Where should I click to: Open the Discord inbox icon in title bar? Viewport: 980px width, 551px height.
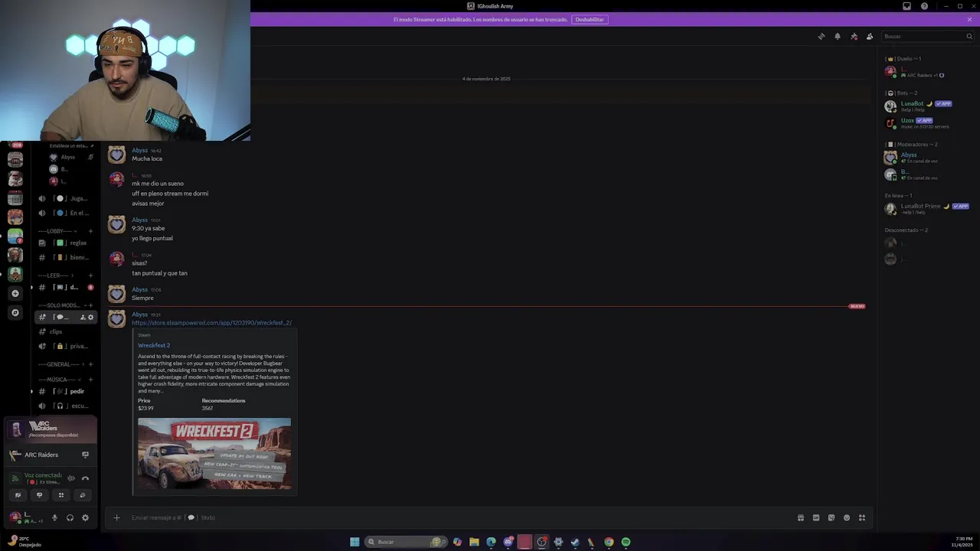click(x=906, y=6)
